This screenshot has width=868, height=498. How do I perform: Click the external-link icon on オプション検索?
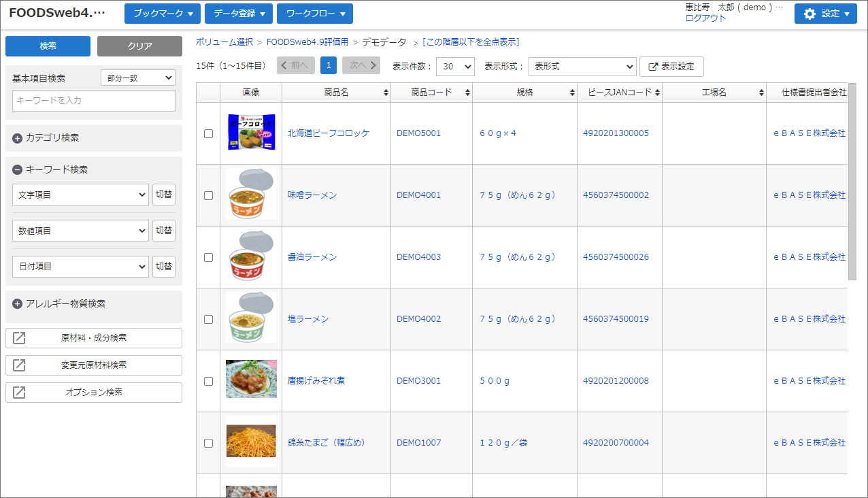coord(20,393)
